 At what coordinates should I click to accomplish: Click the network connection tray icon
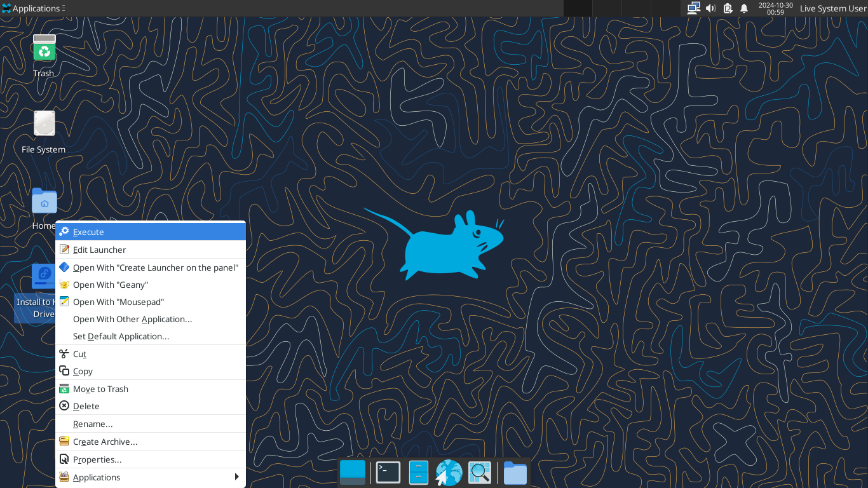(x=693, y=8)
